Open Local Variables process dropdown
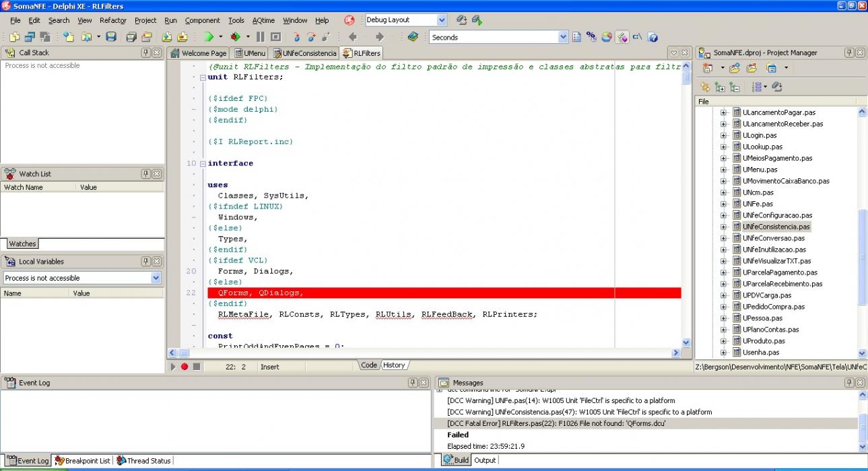The height and width of the screenshot is (471, 868). pos(156,278)
